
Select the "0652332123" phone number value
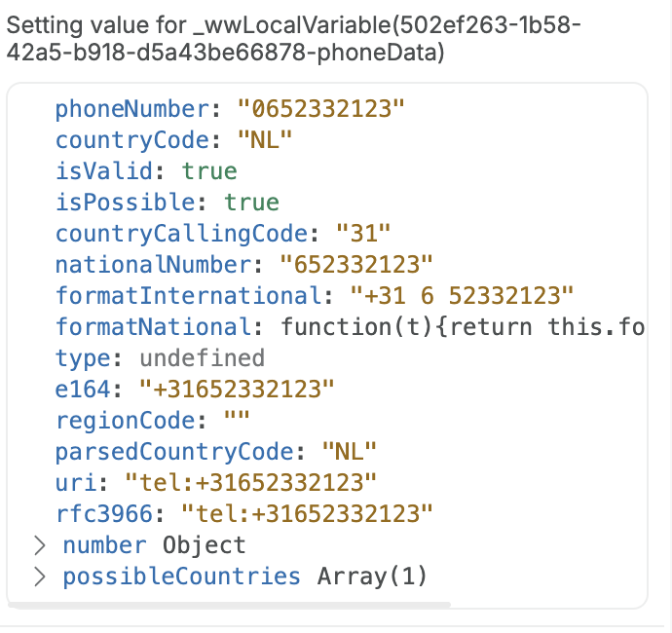pos(321,109)
